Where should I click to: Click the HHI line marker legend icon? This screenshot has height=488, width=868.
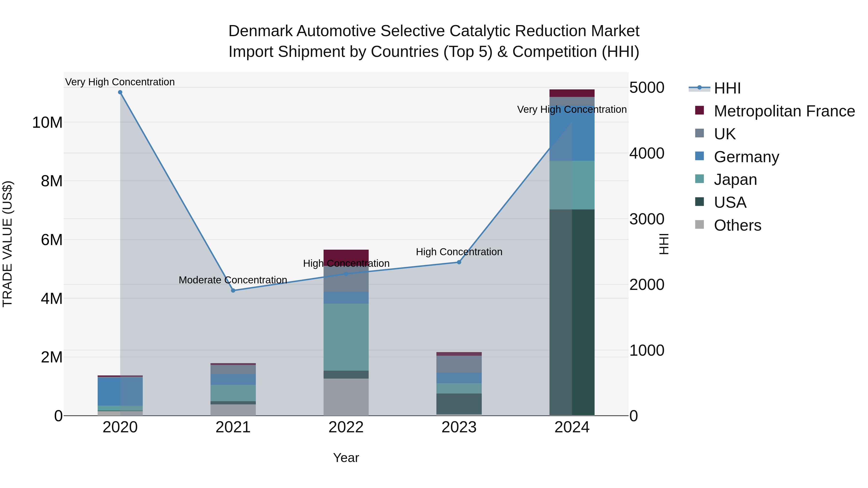click(699, 88)
